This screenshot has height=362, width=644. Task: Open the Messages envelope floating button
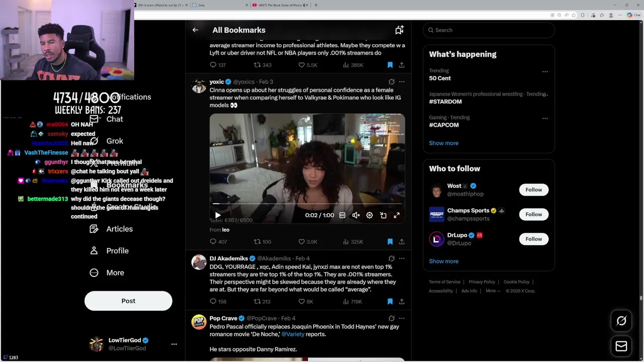pos(621,346)
